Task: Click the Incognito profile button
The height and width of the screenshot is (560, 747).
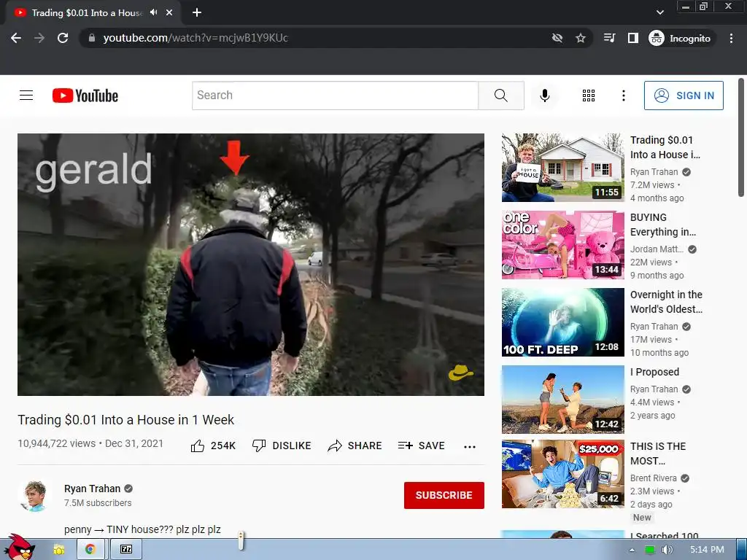Action: click(681, 38)
